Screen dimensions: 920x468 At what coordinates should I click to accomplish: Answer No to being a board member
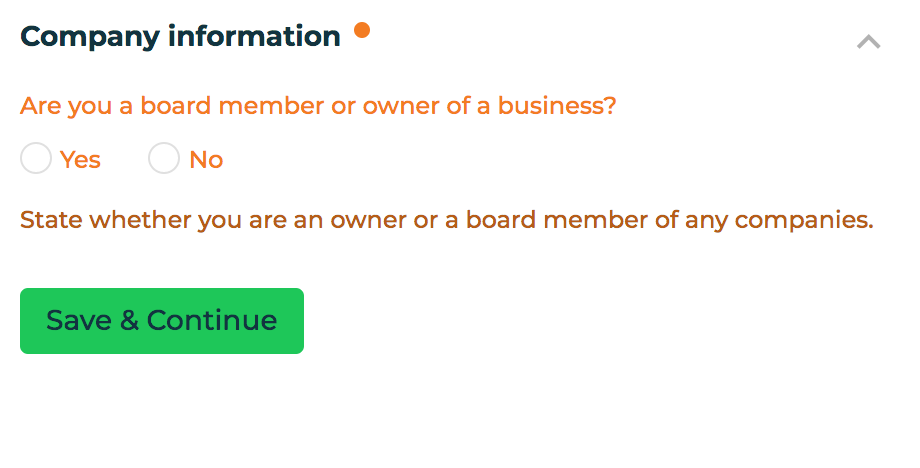pos(164,158)
